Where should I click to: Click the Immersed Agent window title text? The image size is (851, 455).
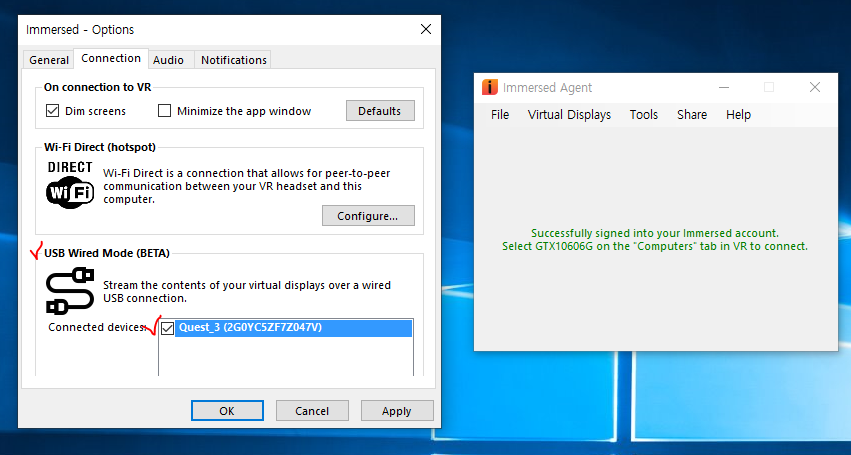point(547,87)
